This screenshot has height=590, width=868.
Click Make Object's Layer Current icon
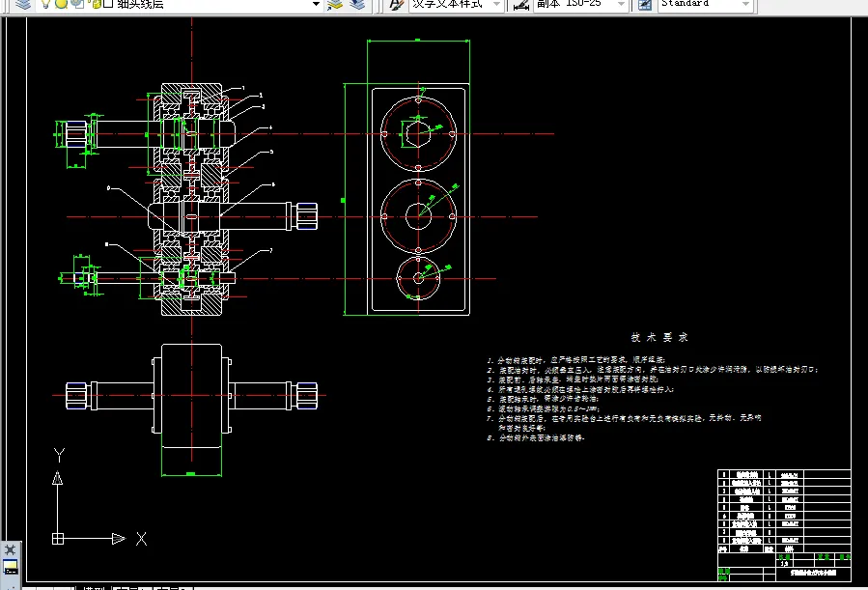pyautogui.click(x=335, y=5)
